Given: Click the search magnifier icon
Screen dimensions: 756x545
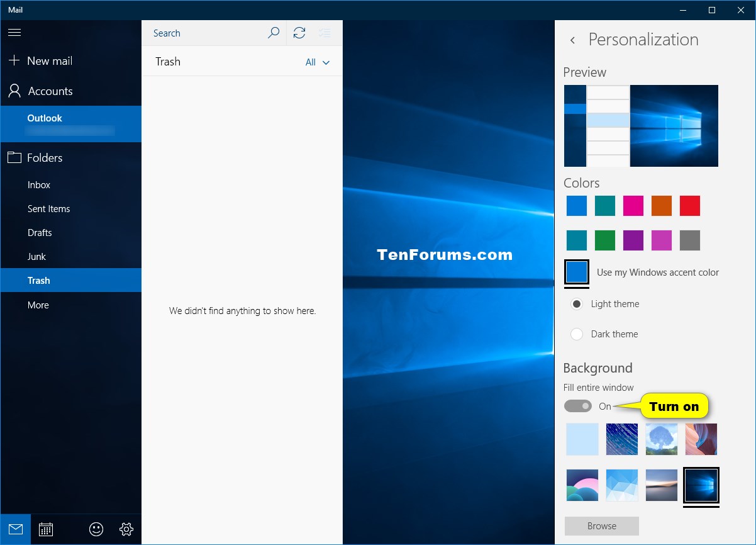Looking at the screenshot, I should [274, 33].
